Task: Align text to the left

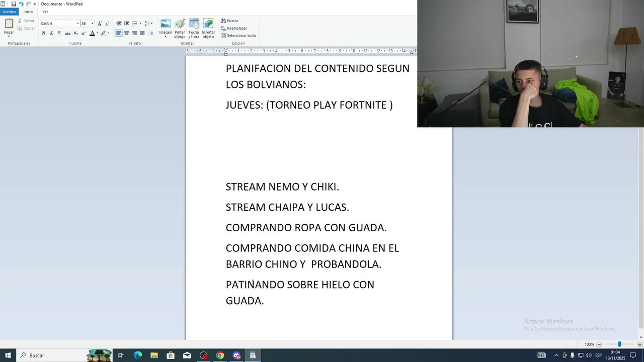Action: tap(119, 33)
